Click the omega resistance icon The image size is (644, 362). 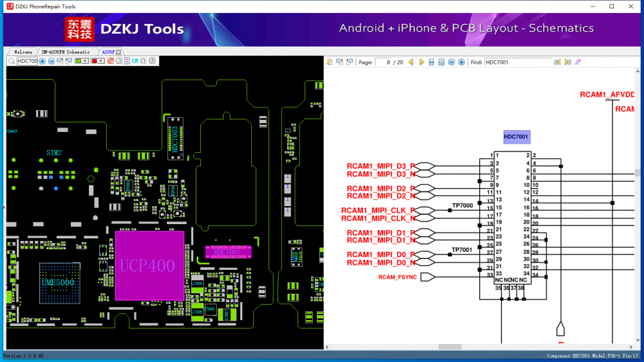point(143,61)
